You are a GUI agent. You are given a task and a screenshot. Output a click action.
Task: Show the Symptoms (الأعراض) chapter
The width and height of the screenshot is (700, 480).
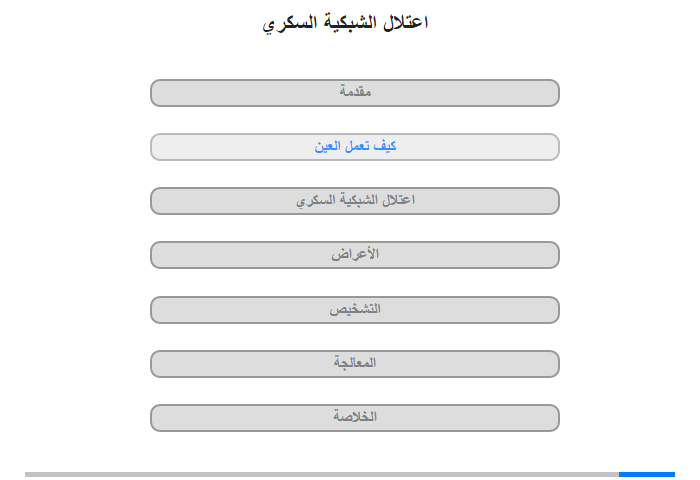(x=355, y=255)
